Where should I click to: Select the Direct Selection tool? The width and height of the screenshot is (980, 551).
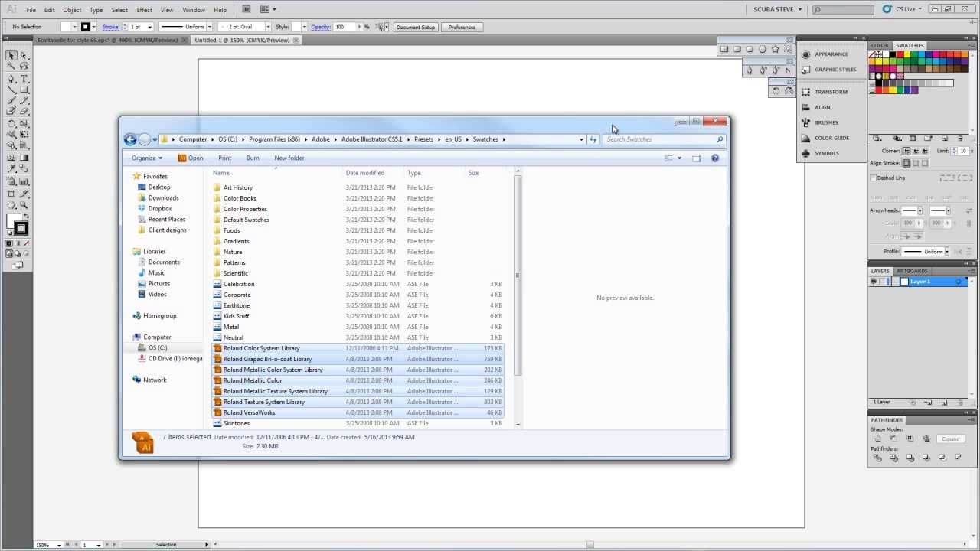tap(24, 56)
